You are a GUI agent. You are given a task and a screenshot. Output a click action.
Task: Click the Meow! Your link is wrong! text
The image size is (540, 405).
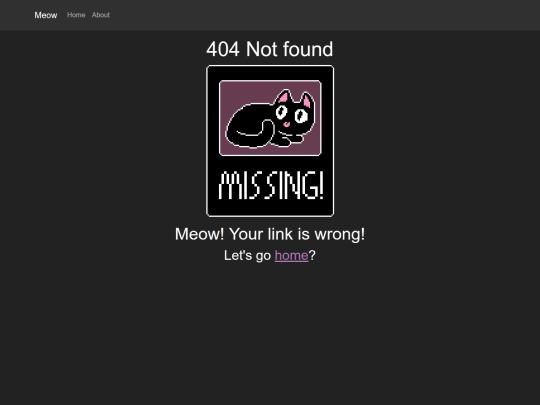coord(270,234)
